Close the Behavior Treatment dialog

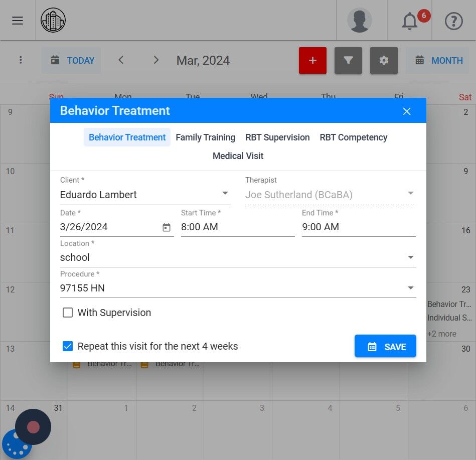click(406, 111)
